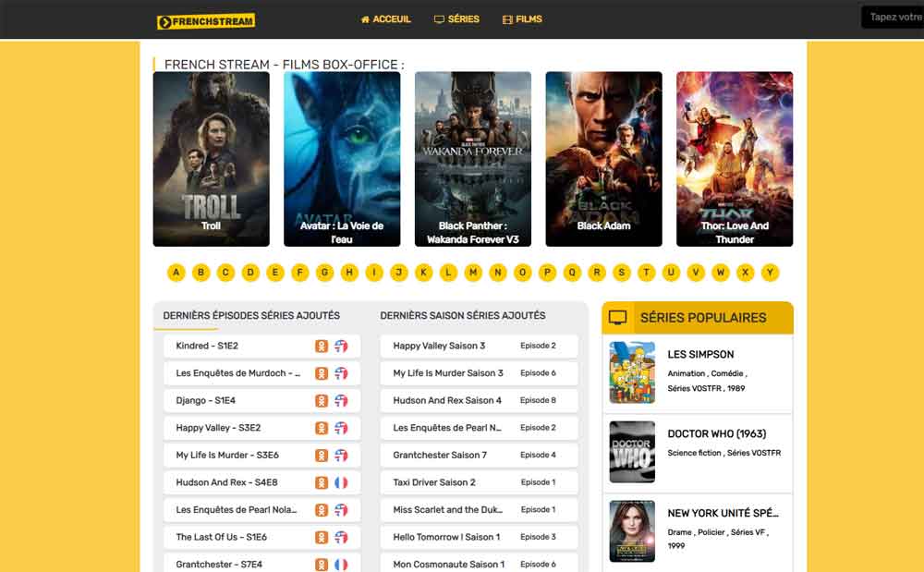Open Grantchester Saison 7 Episode 4

[x=479, y=455]
